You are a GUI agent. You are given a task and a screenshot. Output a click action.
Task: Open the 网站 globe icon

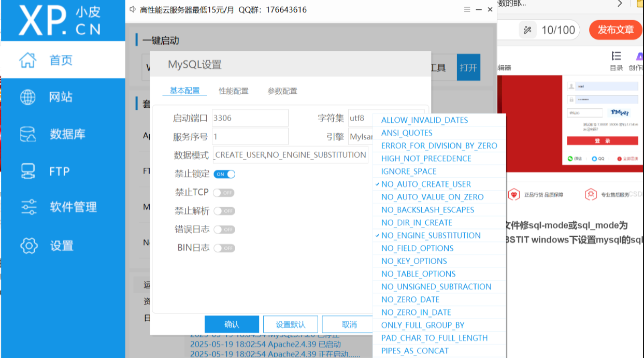[x=27, y=97]
